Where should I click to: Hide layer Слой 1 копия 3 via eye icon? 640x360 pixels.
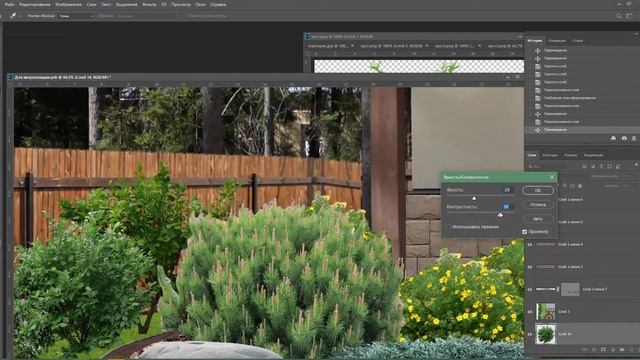pyautogui.click(x=530, y=267)
